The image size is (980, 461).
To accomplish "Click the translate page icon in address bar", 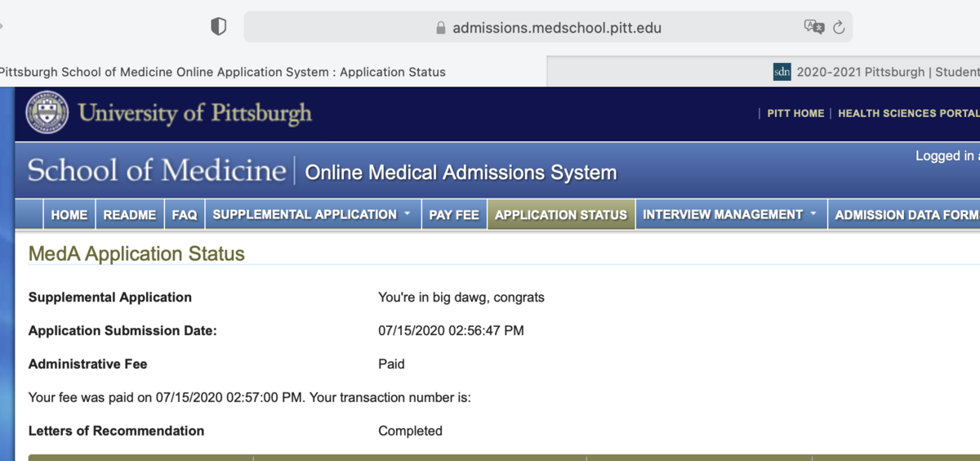I will pos(814,27).
